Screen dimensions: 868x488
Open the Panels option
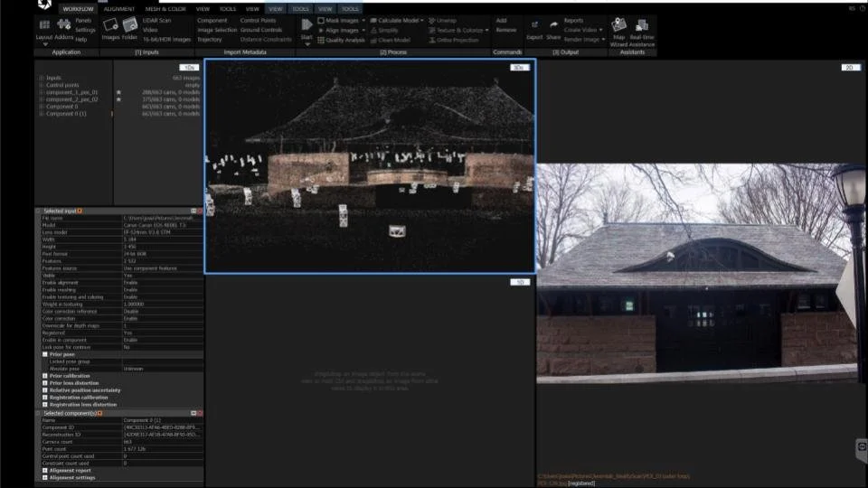point(83,21)
